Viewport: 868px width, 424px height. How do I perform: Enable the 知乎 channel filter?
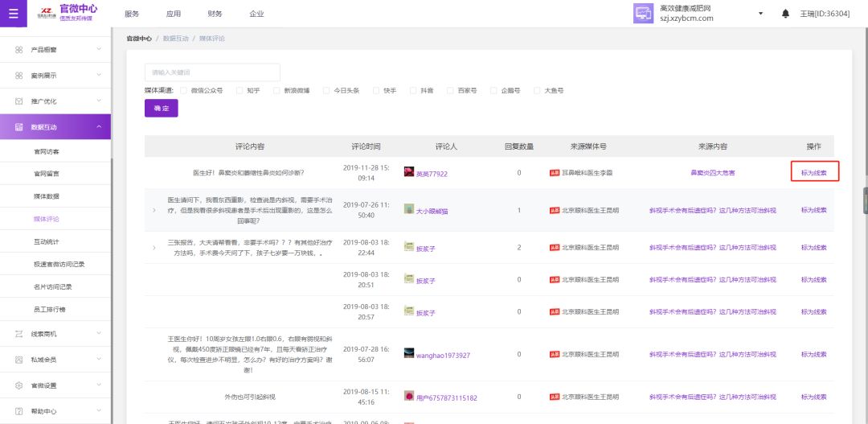tap(240, 91)
